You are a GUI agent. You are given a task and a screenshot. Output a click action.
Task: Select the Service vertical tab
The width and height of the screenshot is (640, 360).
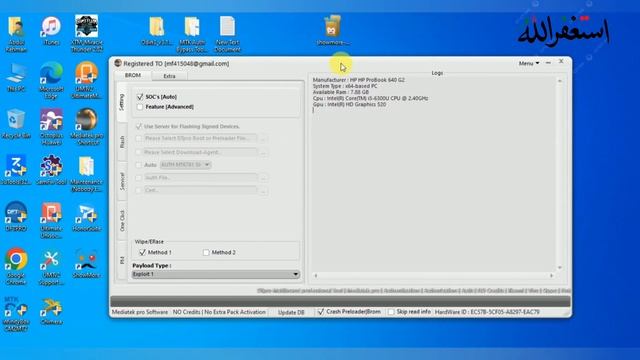(122, 181)
